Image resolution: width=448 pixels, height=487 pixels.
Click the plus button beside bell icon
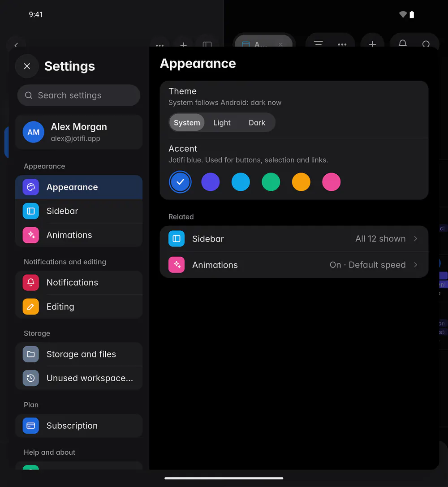click(x=372, y=44)
